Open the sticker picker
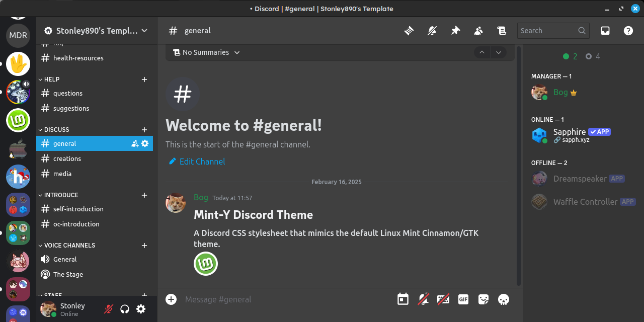 coord(483,299)
